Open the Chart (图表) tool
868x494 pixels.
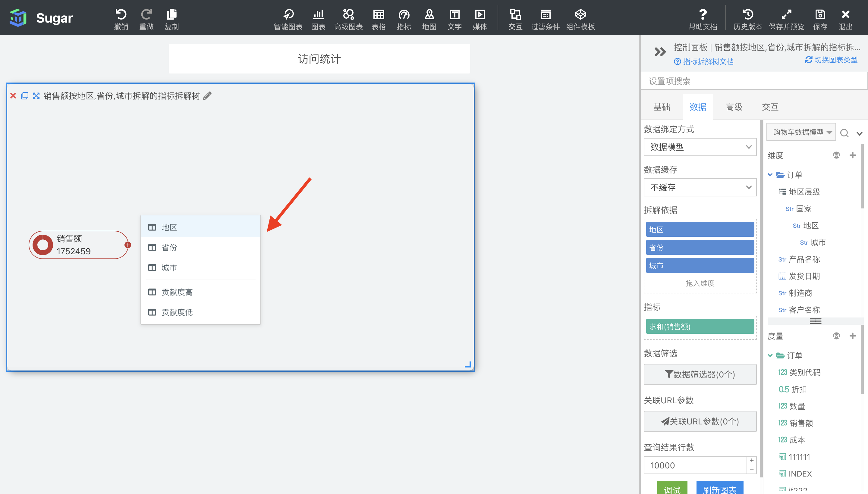(x=318, y=19)
